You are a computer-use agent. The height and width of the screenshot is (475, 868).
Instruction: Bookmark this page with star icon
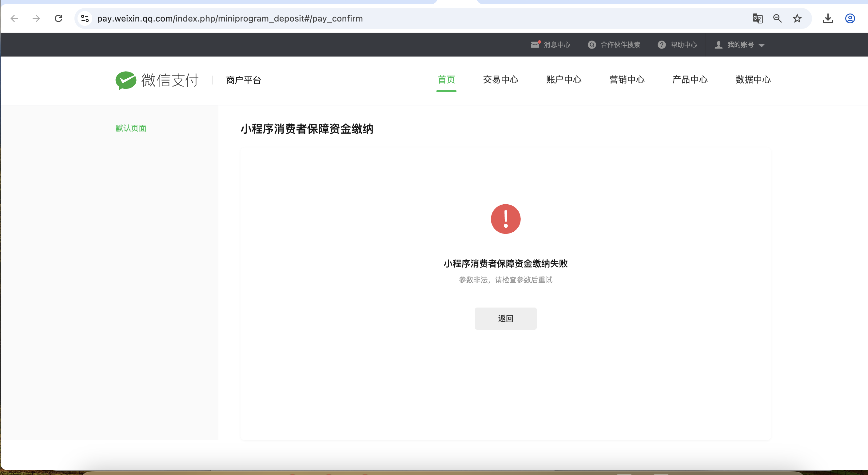point(797,18)
